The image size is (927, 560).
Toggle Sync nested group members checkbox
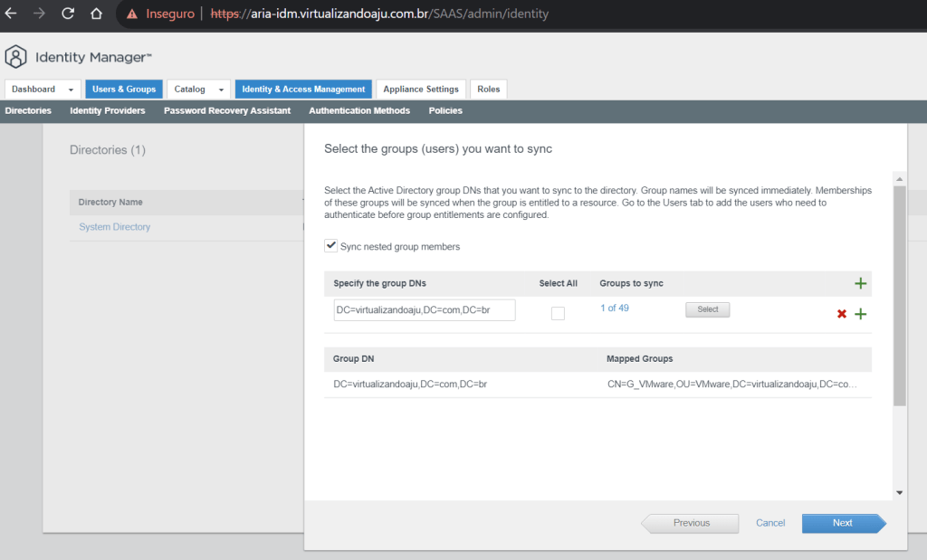[331, 246]
